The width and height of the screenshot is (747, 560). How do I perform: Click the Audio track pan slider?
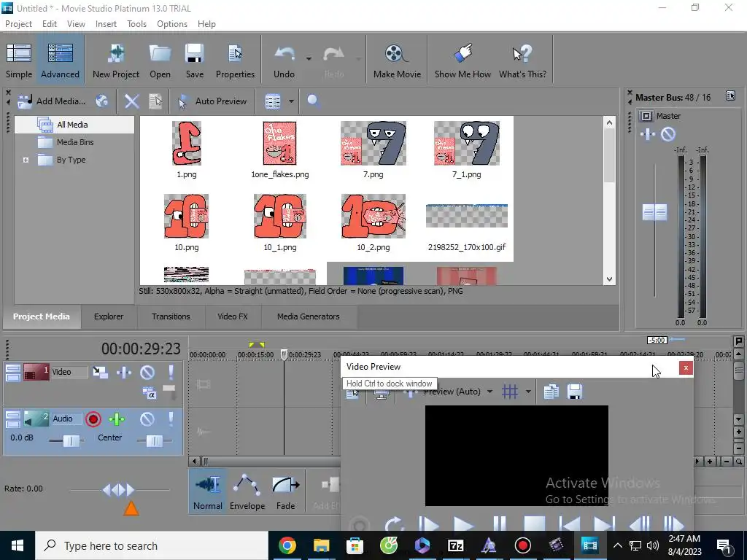(x=154, y=441)
